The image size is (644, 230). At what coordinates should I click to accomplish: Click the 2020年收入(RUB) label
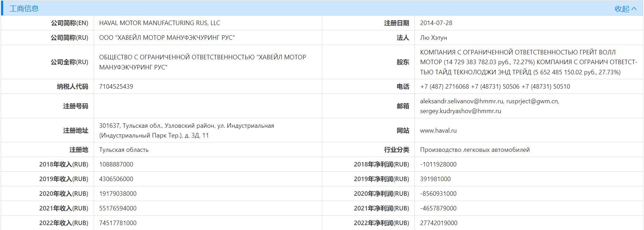64,194
